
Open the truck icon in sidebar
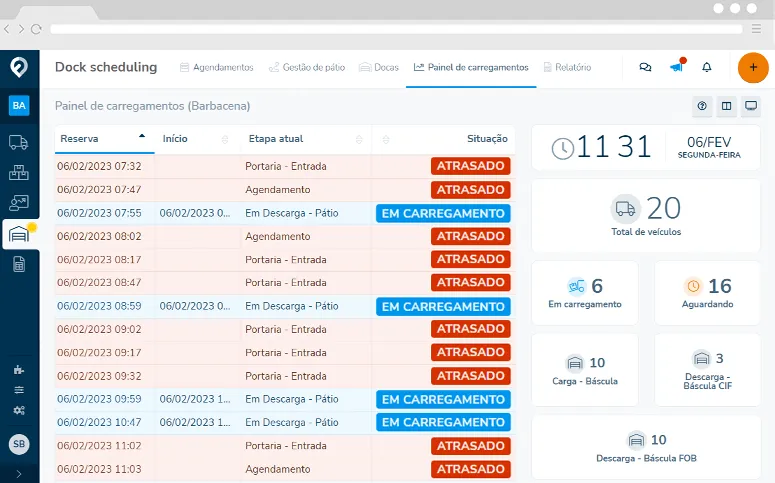19,142
